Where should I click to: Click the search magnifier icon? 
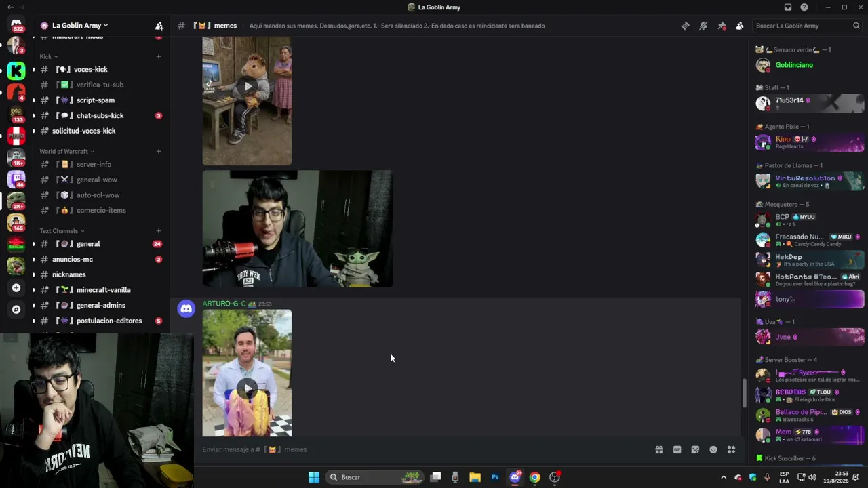tap(856, 26)
